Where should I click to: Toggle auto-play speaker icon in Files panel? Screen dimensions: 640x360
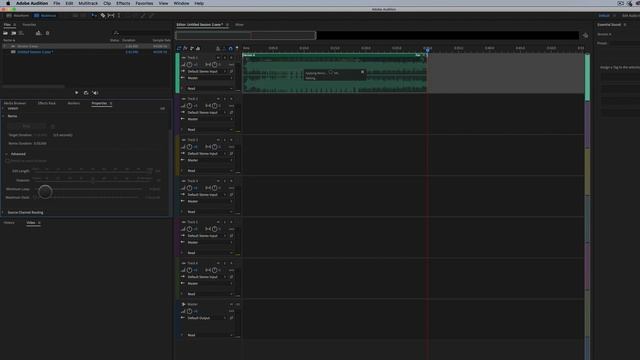(x=95, y=93)
